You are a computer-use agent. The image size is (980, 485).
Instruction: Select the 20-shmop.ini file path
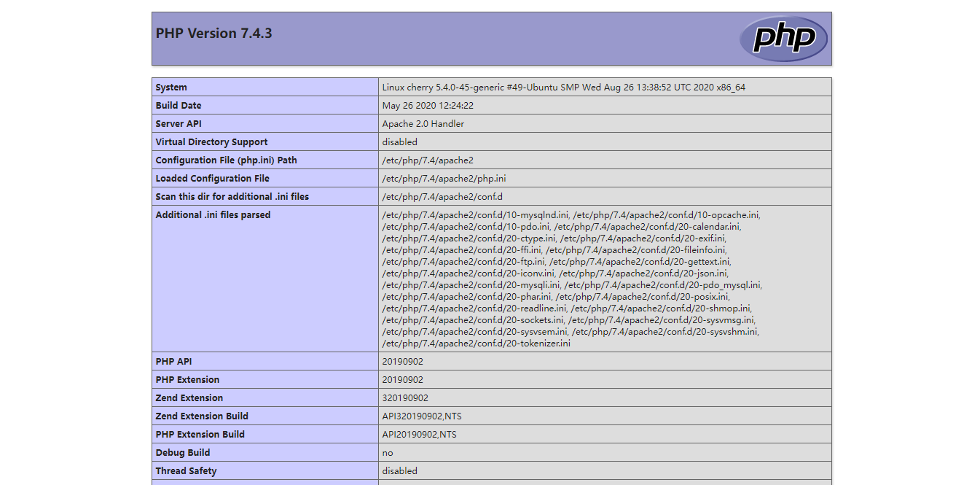661,309
